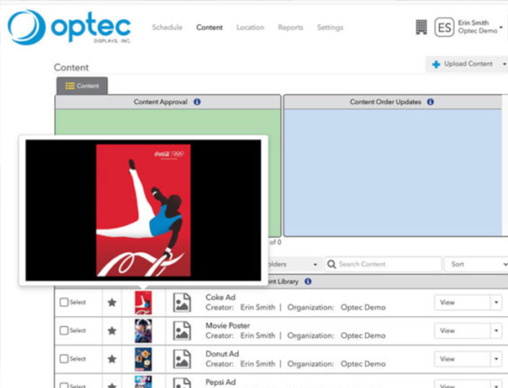The width and height of the screenshot is (508, 388).
Task: Open the Content menu in navigation
Action: point(209,27)
